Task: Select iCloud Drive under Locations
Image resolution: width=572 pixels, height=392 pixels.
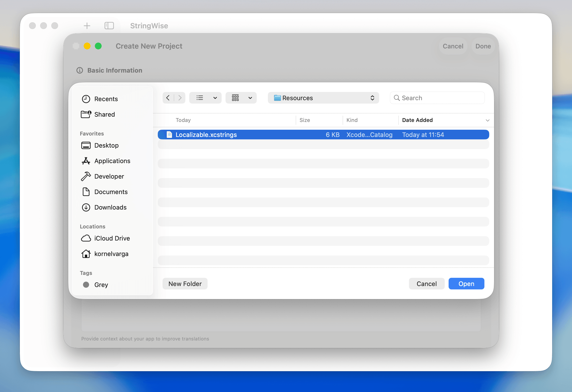Action: 112,238
